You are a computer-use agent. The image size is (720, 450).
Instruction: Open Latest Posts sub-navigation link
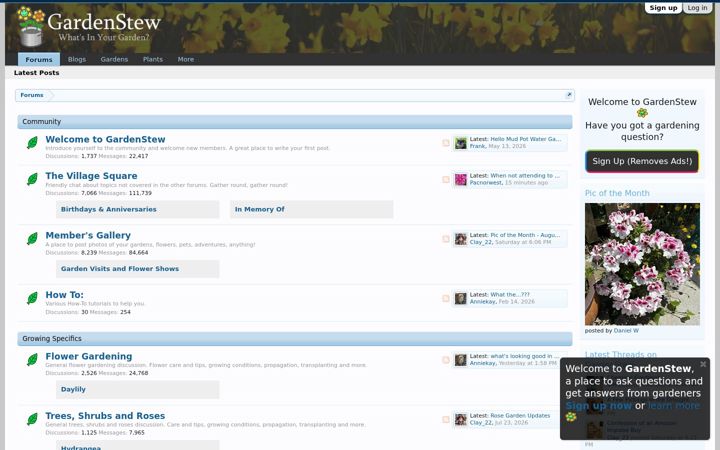coord(37,73)
